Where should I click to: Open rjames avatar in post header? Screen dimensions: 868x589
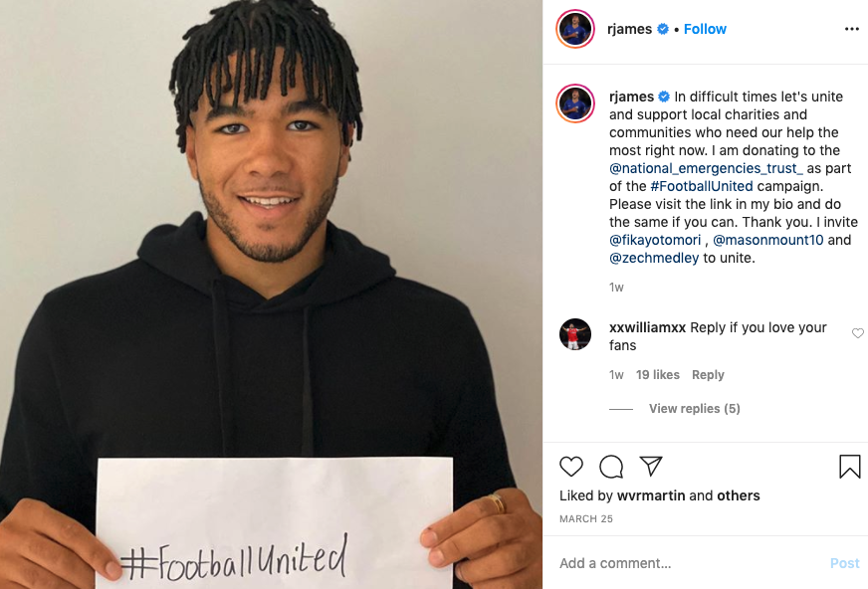[575, 29]
